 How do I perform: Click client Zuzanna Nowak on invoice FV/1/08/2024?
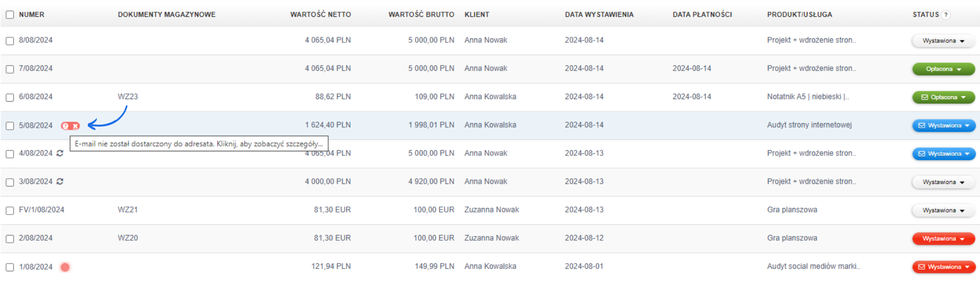tap(492, 210)
